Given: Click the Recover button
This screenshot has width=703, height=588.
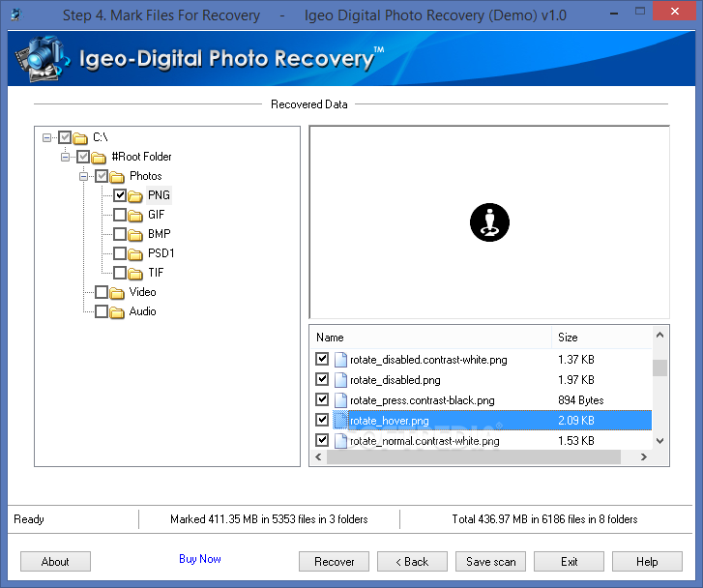Looking at the screenshot, I should 334,562.
